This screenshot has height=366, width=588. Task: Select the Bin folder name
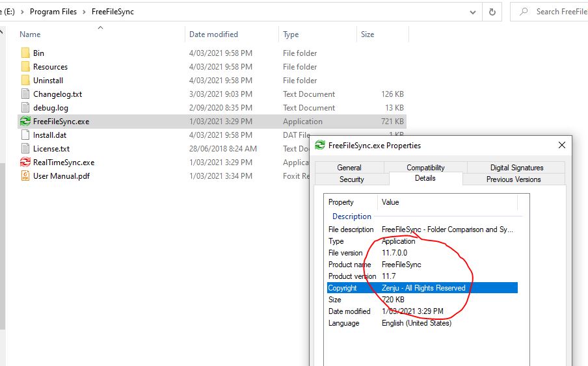click(x=38, y=53)
